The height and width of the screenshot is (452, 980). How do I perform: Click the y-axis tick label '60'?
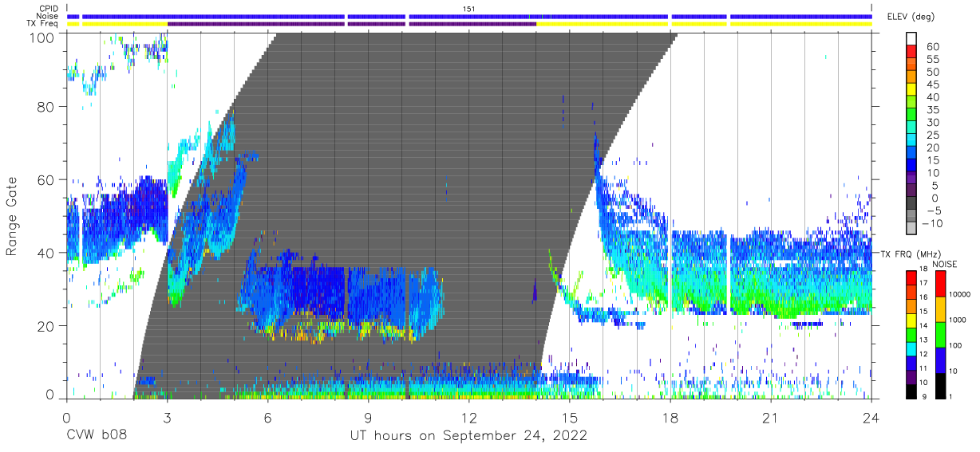coord(45,180)
